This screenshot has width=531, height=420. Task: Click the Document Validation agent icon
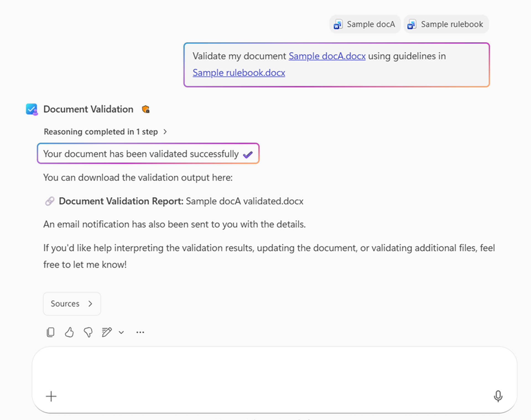click(x=32, y=109)
